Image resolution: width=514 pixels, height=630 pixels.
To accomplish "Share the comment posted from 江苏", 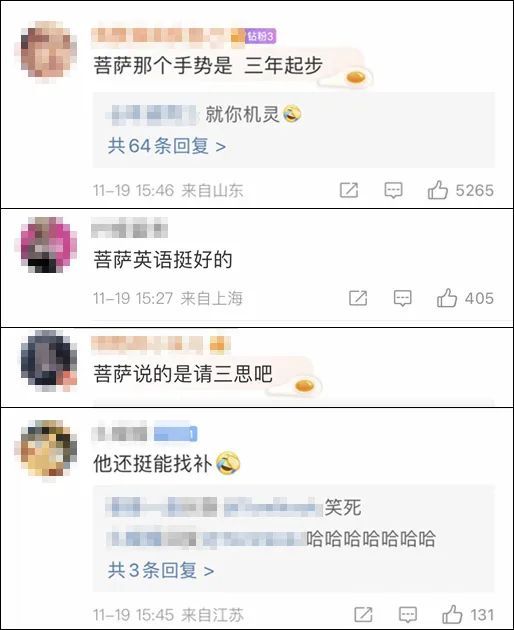I will (363, 615).
